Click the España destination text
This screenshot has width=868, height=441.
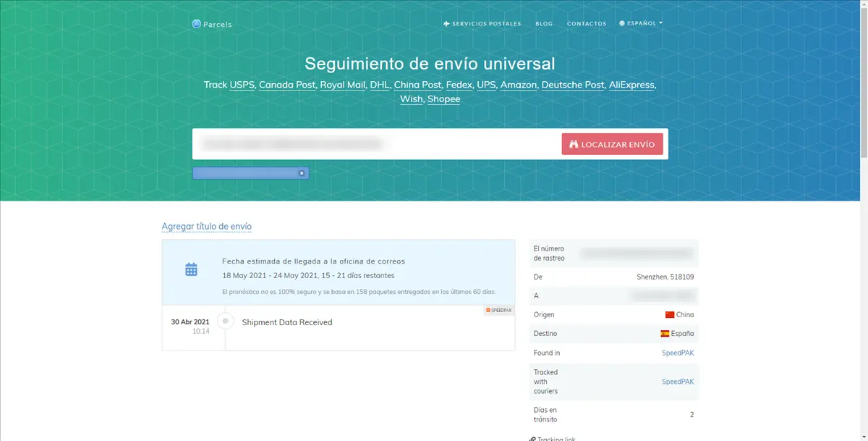(683, 334)
